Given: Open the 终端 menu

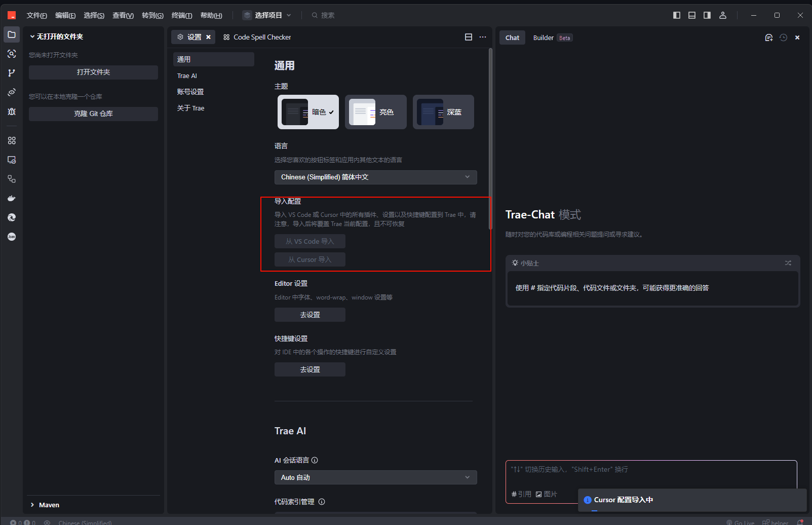Looking at the screenshot, I should (x=182, y=15).
